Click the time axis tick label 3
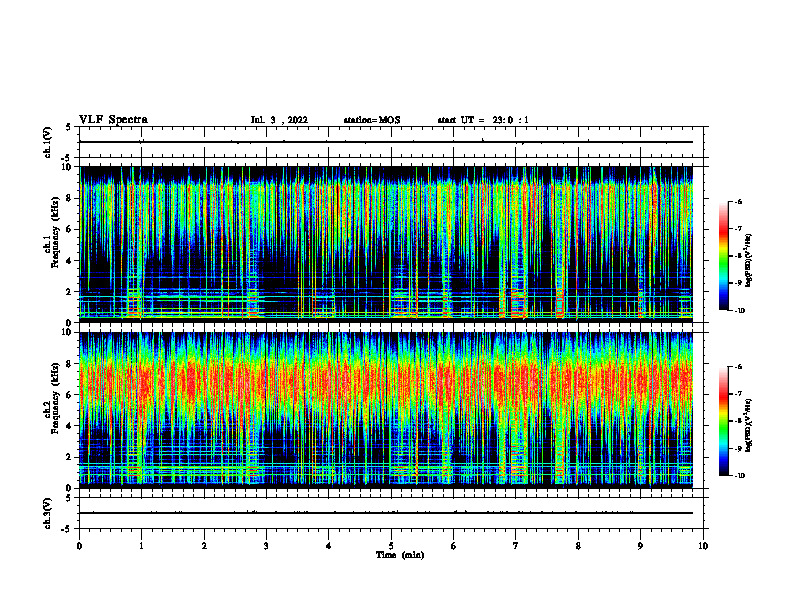Viewport: 792px width, 612px height. point(266,546)
